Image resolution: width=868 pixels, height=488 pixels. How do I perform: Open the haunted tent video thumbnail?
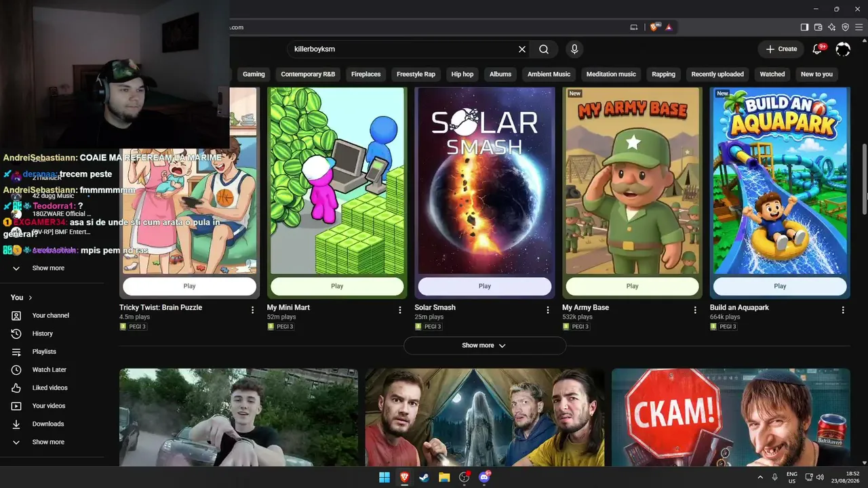[x=485, y=418]
